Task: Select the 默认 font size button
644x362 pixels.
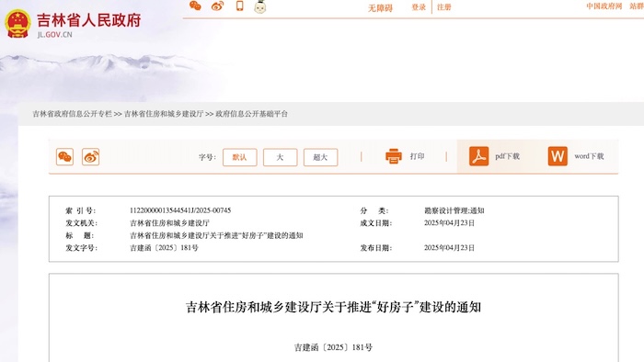Action: coord(240,157)
